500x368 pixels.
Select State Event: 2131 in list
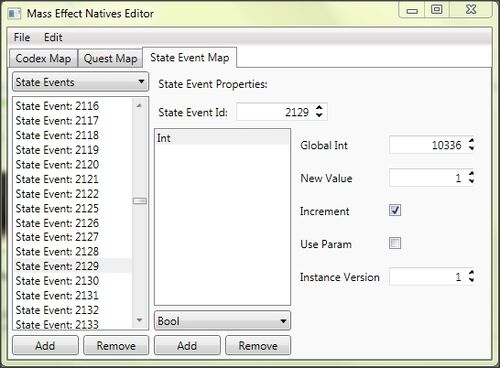click(73, 295)
